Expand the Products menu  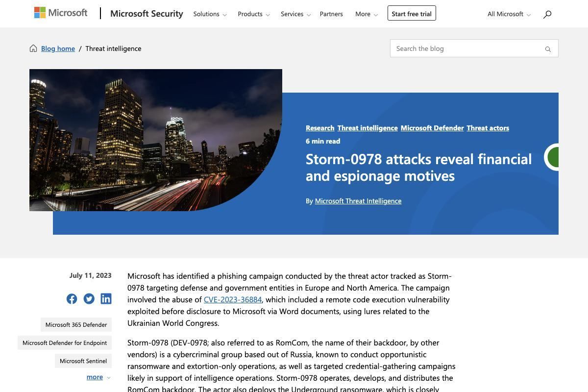click(x=254, y=14)
